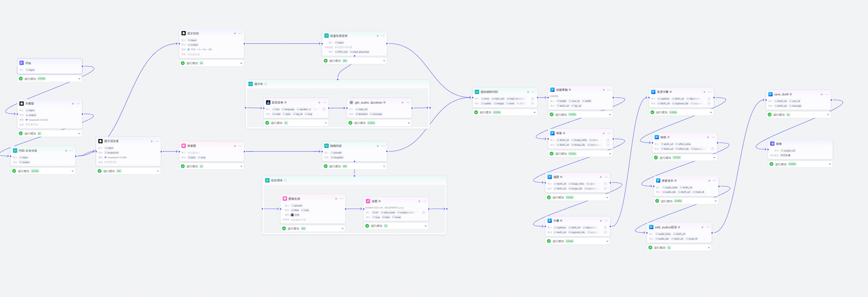Viewport: 868px width, 297px height.
Task: Open the more options menu on 提示词生成
Action: (x=157, y=141)
